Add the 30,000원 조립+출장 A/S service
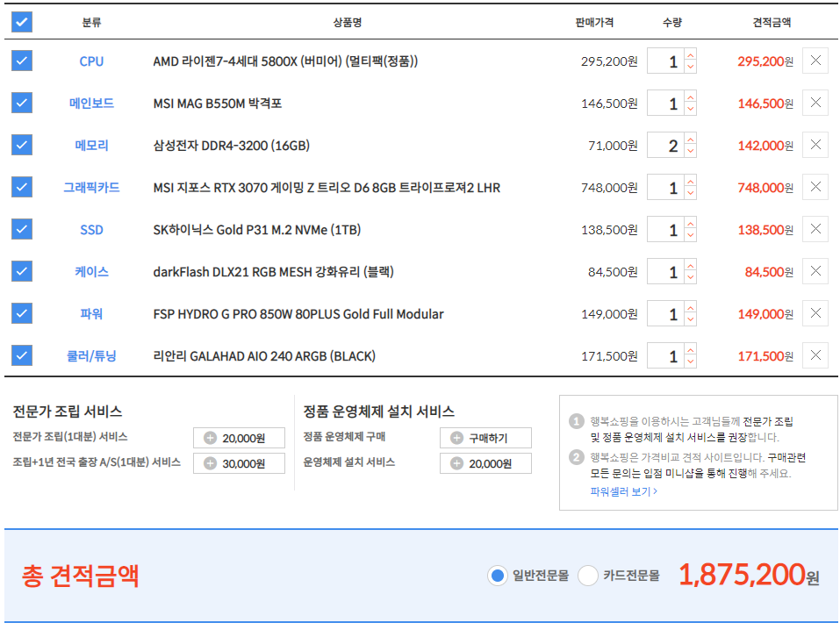The width and height of the screenshot is (840, 630). (x=239, y=463)
